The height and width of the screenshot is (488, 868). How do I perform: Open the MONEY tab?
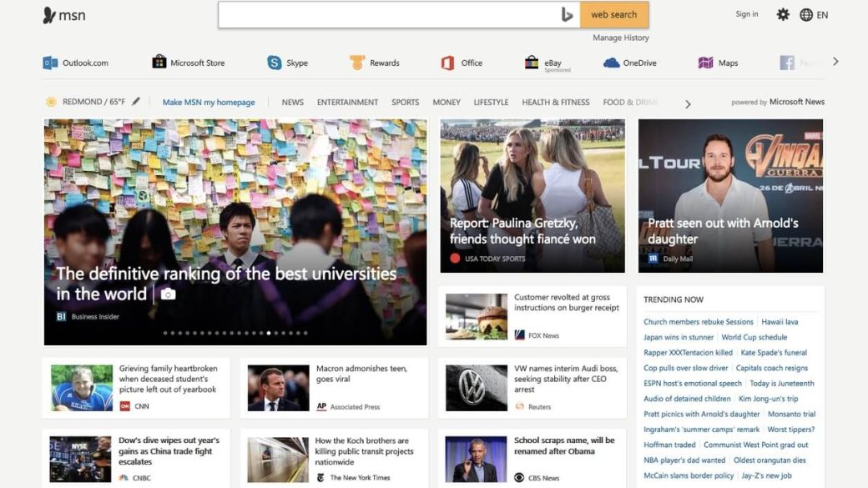pyautogui.click(x=447, y=103)
